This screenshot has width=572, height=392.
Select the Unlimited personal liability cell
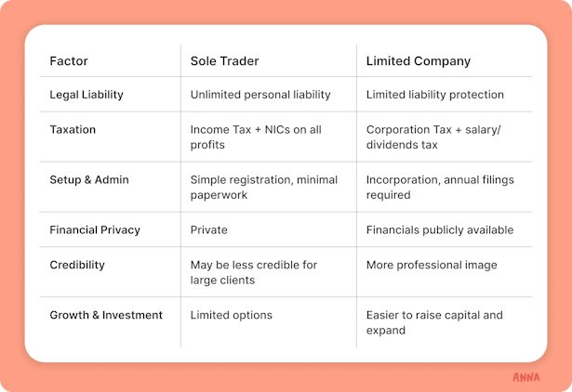pyautogui.click(x=260, y=95)
